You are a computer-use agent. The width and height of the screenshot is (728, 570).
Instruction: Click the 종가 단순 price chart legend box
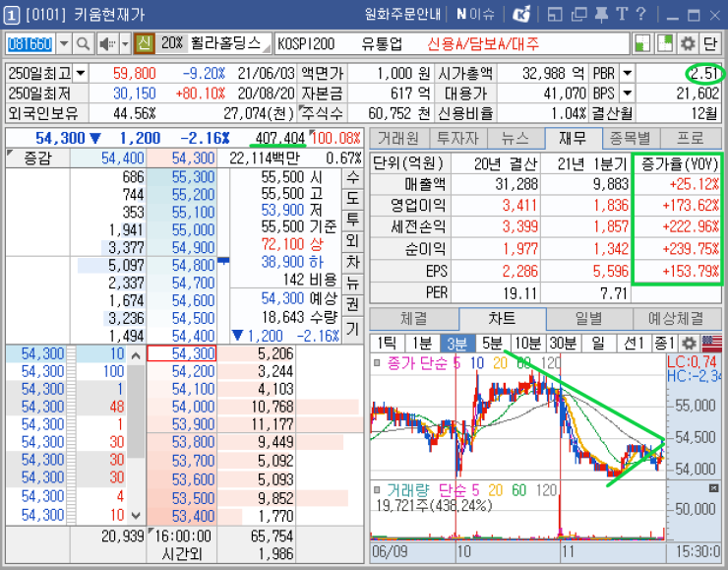tap(377, 363)
